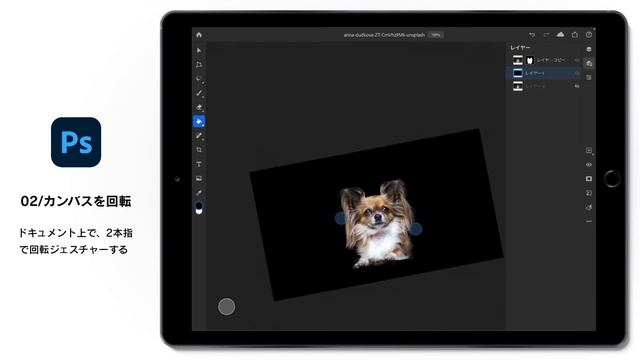
Task: Select the highlighted レイヤー1 layer thumbnail
Action: 518,73
